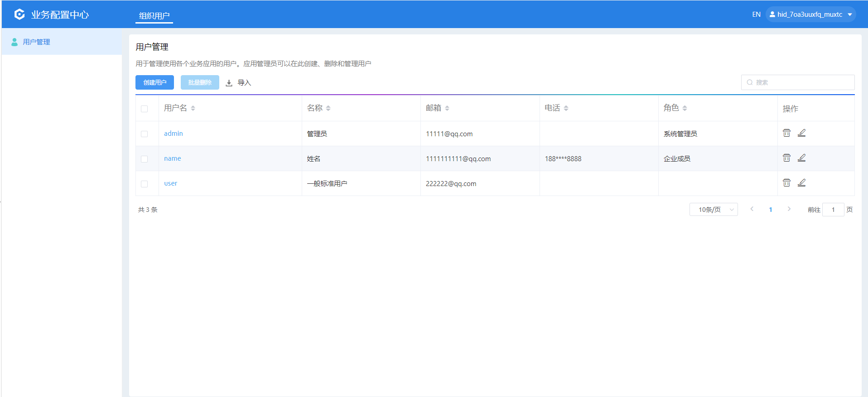Sort table by 邮箱 column arrows

(447, 108)
